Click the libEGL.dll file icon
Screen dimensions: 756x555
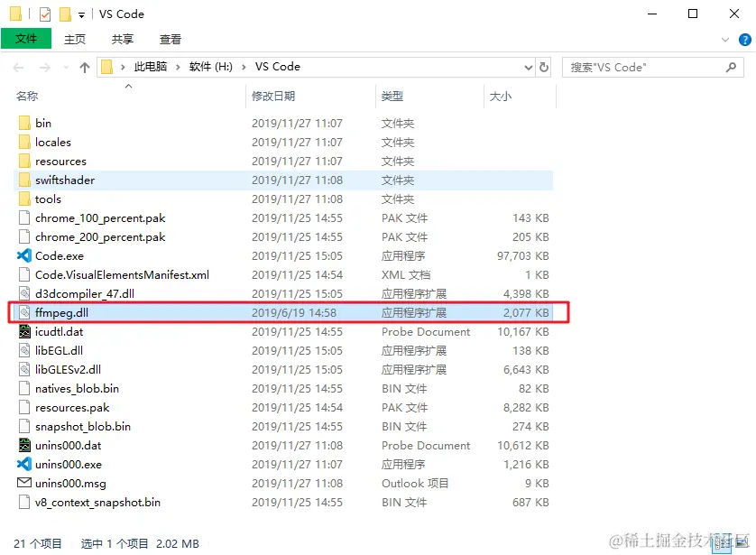click(x=24, y=350)
